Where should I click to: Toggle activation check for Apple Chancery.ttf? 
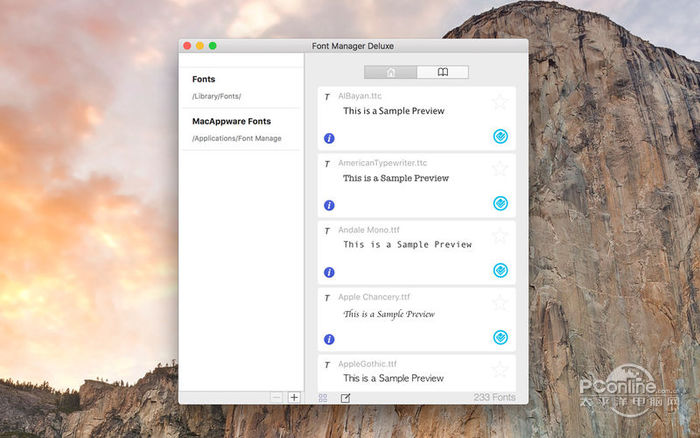click(x=500, y=337)
